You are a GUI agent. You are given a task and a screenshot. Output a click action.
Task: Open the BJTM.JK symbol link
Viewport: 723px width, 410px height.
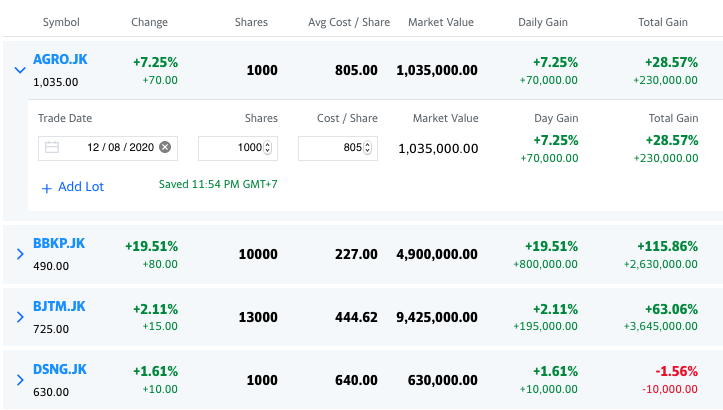[x=59, y=306]
